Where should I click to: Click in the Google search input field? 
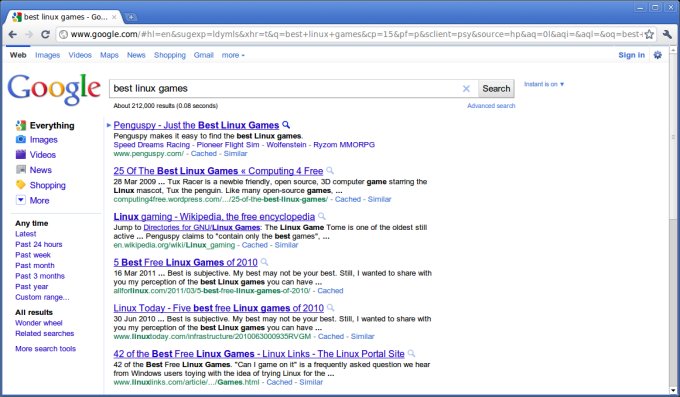pos(286,89)
